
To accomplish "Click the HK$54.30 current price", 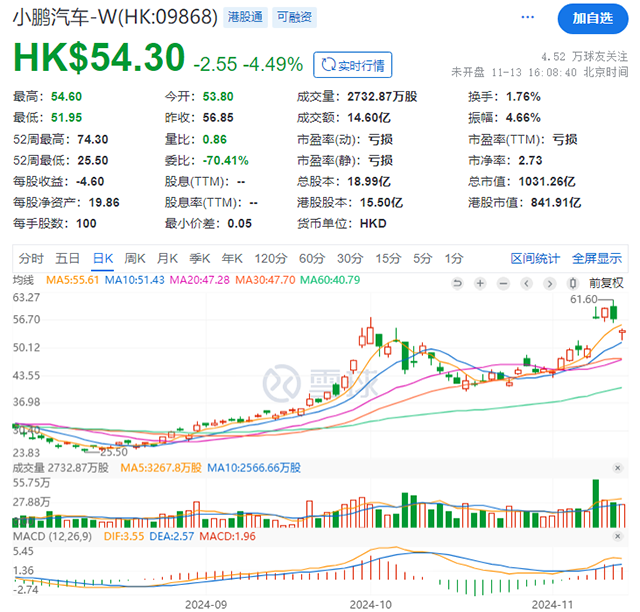I will point(99,58).
